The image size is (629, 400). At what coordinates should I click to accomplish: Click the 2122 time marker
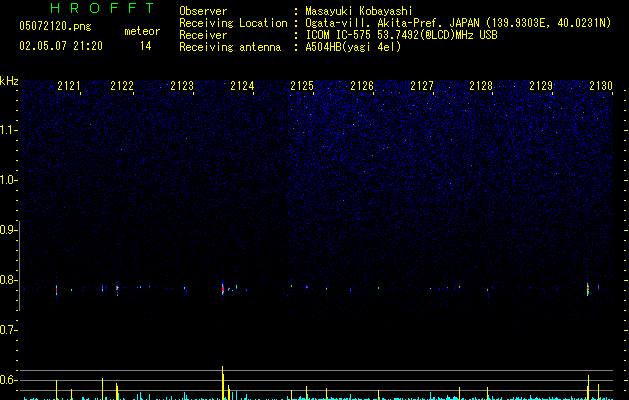tap(122, 86)
